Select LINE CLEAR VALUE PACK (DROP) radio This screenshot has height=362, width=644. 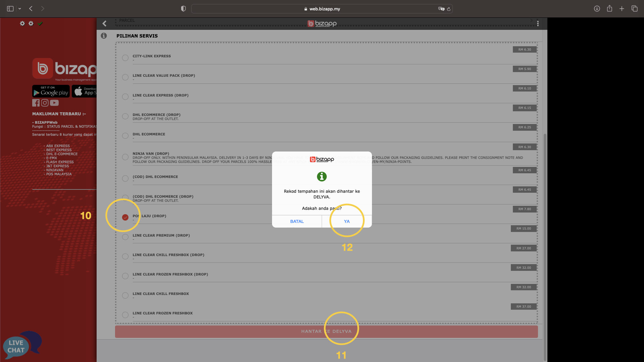[x=125, y=77]
